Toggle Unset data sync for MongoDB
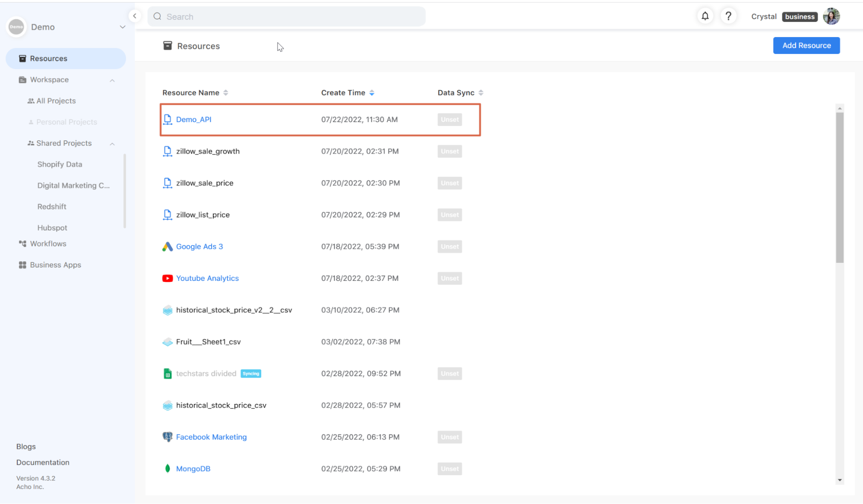The height and width of the screenshot is (504, 863). click(449, 469)
